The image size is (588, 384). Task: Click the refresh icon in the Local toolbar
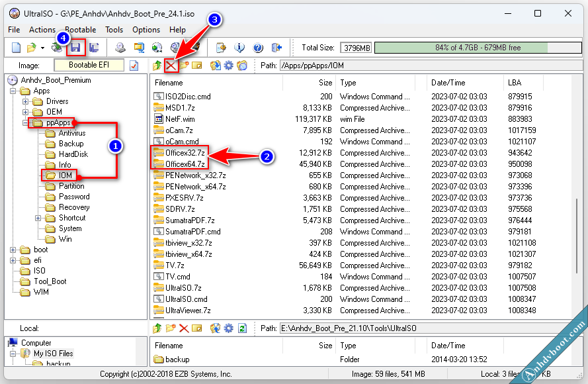click(242, 328)
